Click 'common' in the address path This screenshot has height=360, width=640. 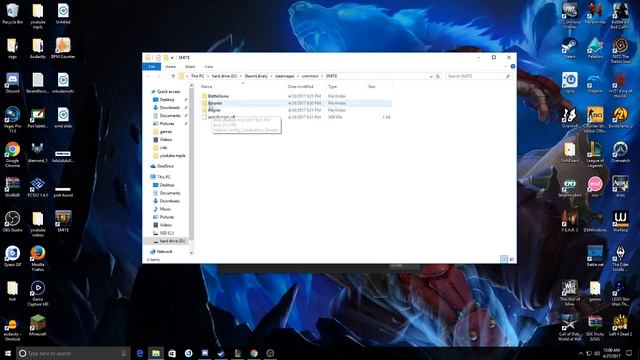[x=310, y=76]
